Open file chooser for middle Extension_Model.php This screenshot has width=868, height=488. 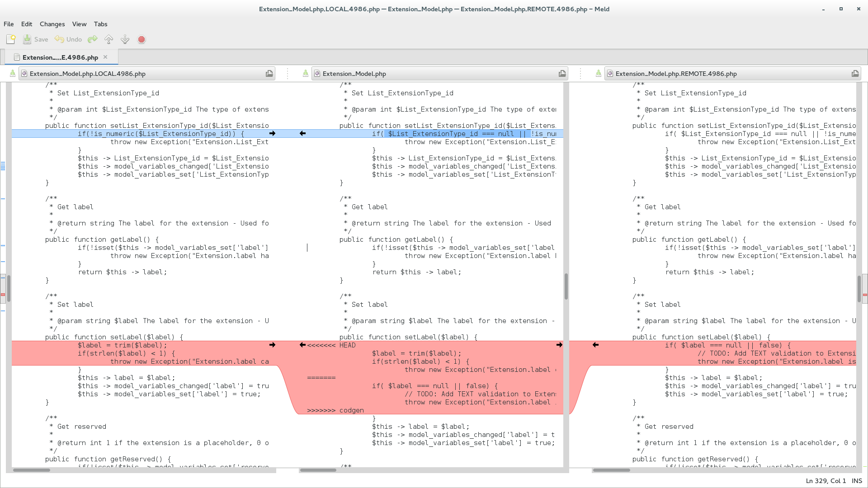pos(562,74)
